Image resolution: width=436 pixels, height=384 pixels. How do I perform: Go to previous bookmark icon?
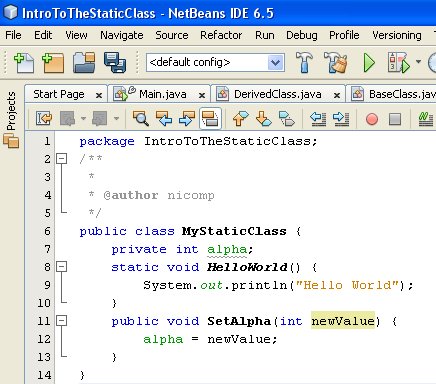(x=240, y=118)
